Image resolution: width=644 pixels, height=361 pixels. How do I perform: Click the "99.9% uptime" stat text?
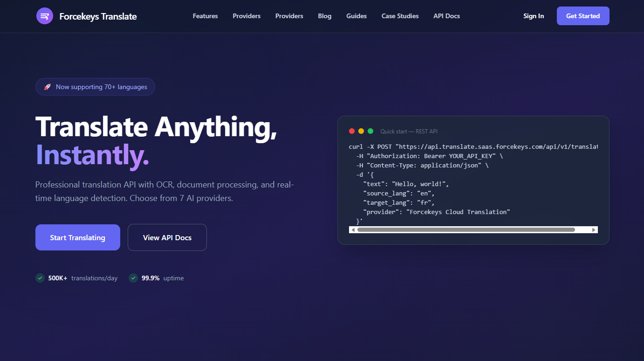pos(163,278)
